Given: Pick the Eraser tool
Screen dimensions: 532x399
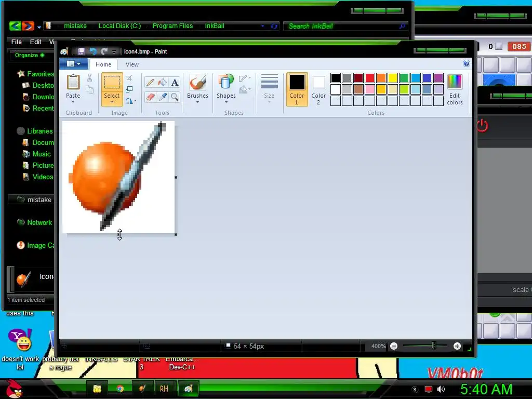Looking at the screenshot, I should (x=150, y=97).
